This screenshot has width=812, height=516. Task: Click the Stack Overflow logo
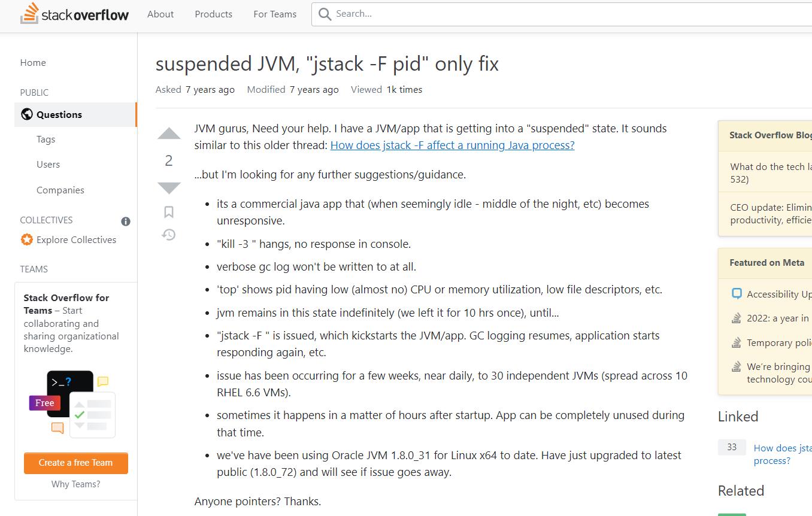tap(74, 14)
